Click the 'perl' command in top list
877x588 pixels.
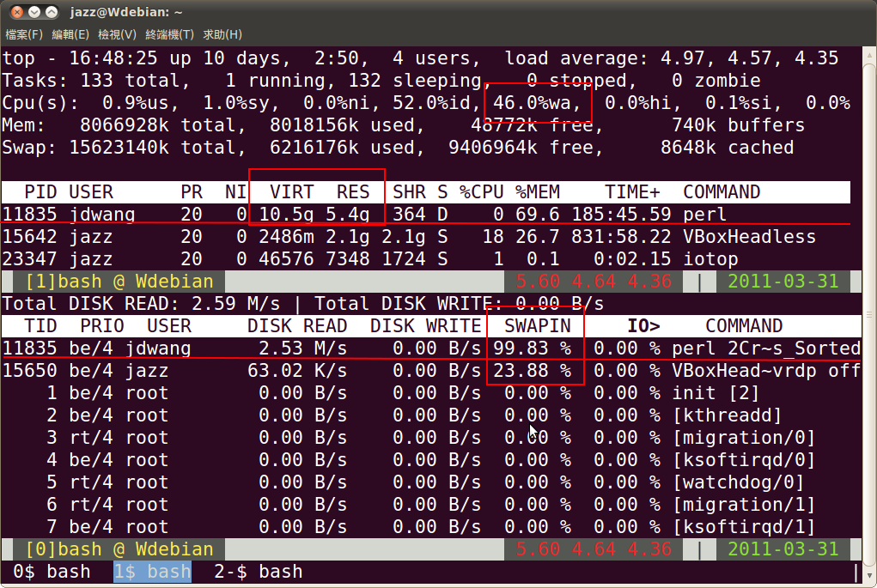click(x=704, y=215)
